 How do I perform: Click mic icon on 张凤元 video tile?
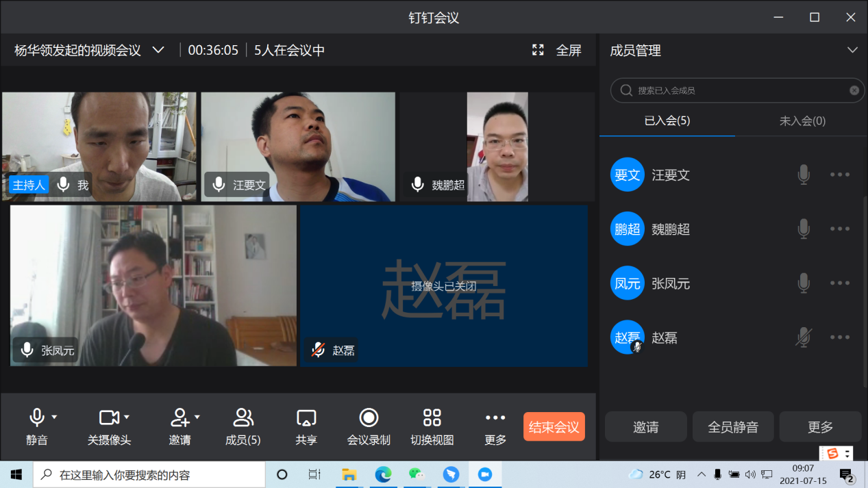[27, 350]
